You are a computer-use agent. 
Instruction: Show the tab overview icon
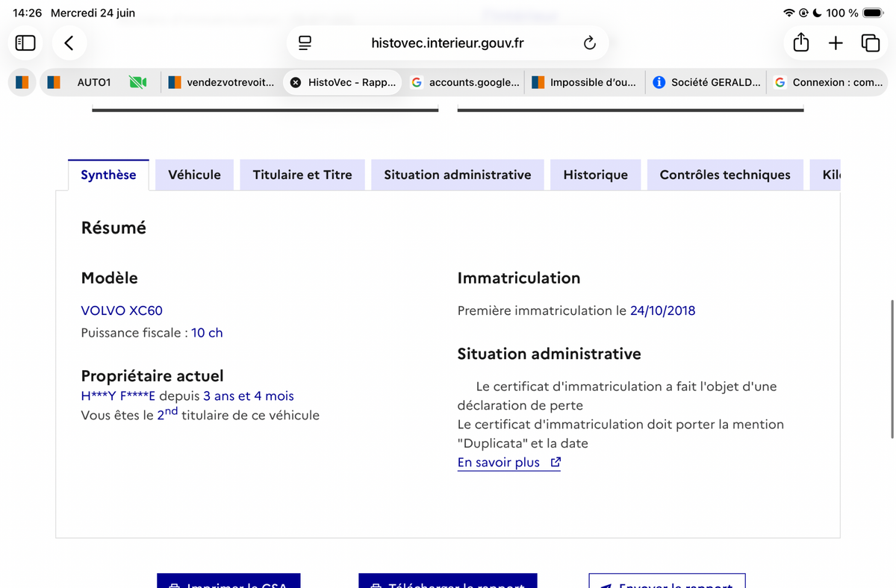click(x=871, y=43)
